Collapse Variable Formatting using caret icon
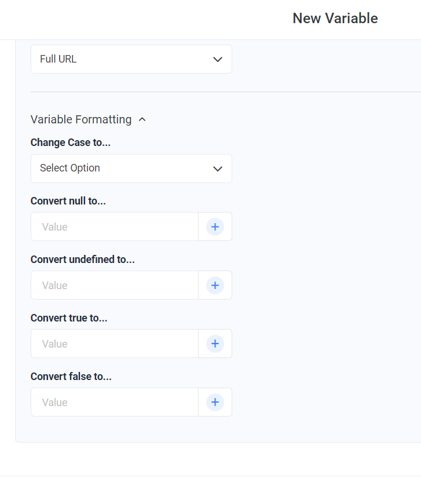 point(142,119)
